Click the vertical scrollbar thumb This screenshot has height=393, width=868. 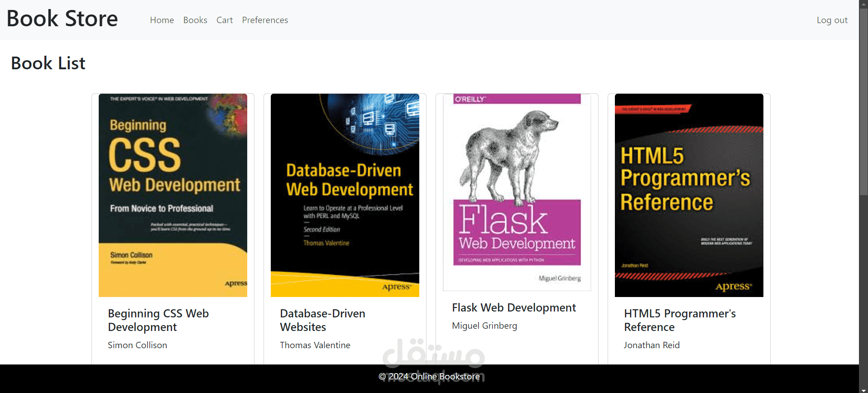863,102
